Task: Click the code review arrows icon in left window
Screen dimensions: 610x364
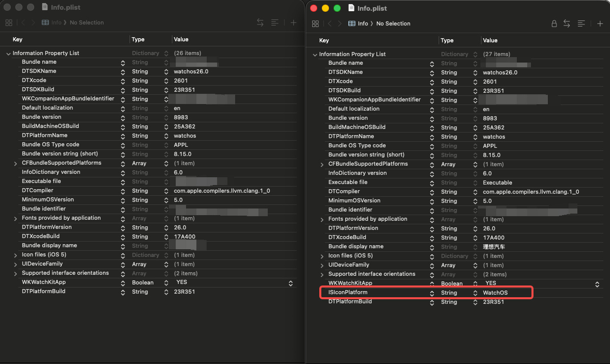Action: coord(260,22)
